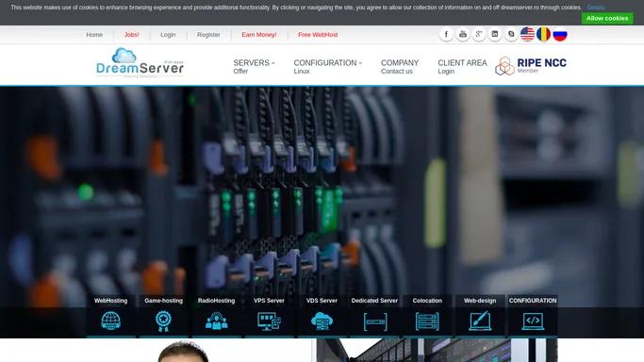Go to the Home link
Screen dimensions: 644x362
tap(94, 35)
